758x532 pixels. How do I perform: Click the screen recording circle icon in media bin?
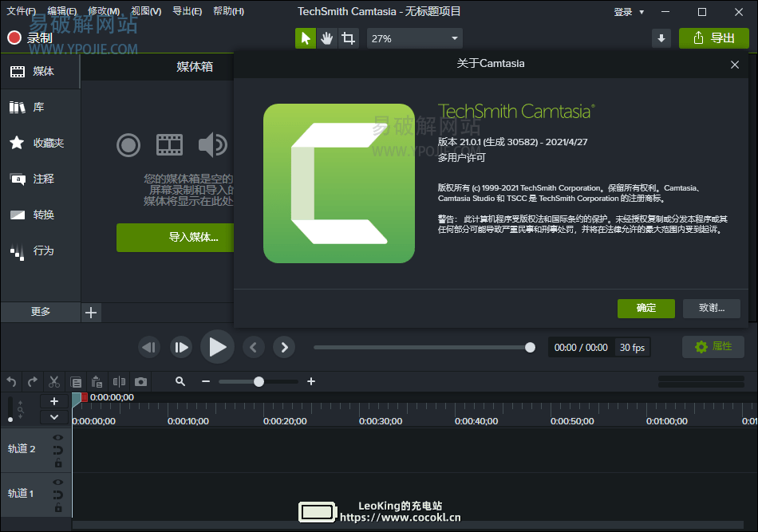coord(128,145)
